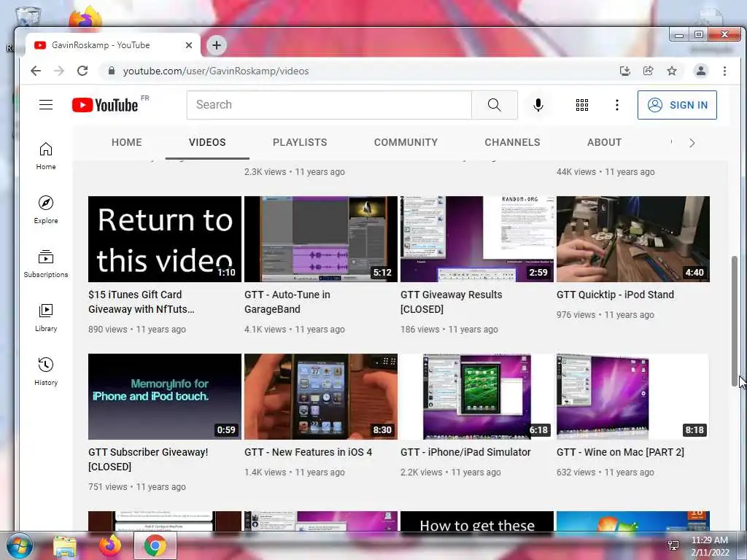
Task: Open File Explorer from the taskbar
Action: 65,545
